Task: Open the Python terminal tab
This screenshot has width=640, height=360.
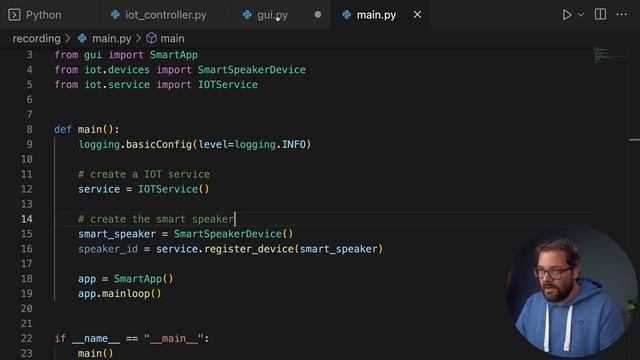Action: click(x=35, y=15)
